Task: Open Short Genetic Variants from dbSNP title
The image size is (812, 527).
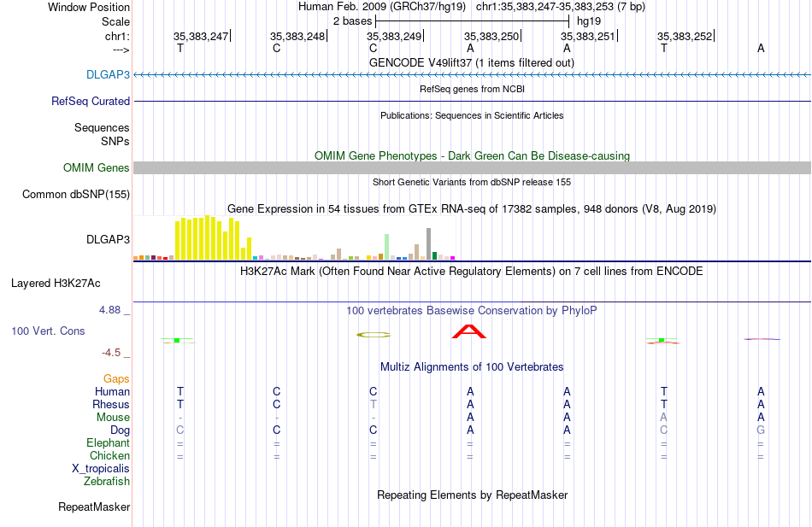Action: 472,182
